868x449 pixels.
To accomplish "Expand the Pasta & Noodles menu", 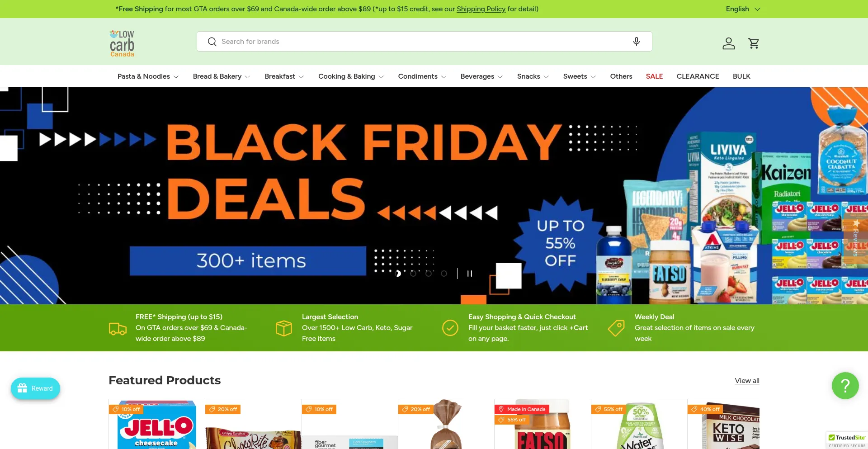I will click(148, 76).
